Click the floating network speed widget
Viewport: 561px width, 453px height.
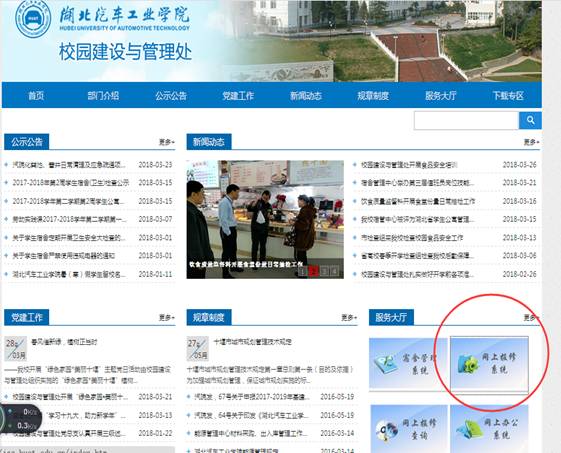pos(20,418)
